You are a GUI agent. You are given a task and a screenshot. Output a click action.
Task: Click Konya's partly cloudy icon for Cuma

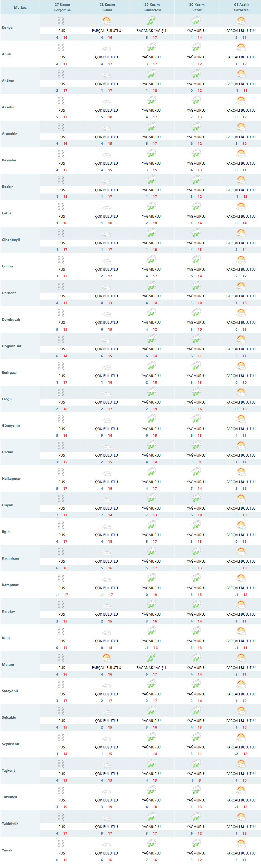pyautogui.click(x=107, y=21)
